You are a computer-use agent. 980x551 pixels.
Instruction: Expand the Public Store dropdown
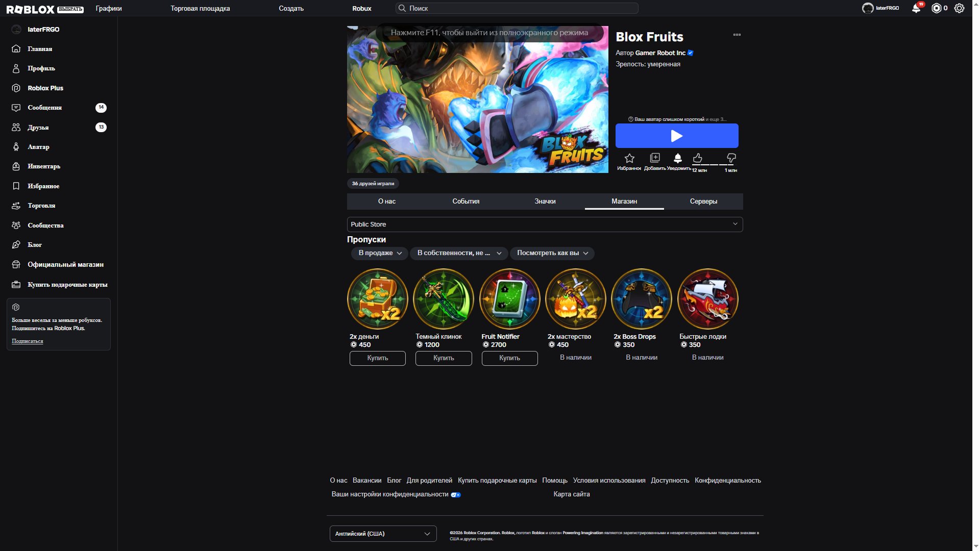[545, 224]
